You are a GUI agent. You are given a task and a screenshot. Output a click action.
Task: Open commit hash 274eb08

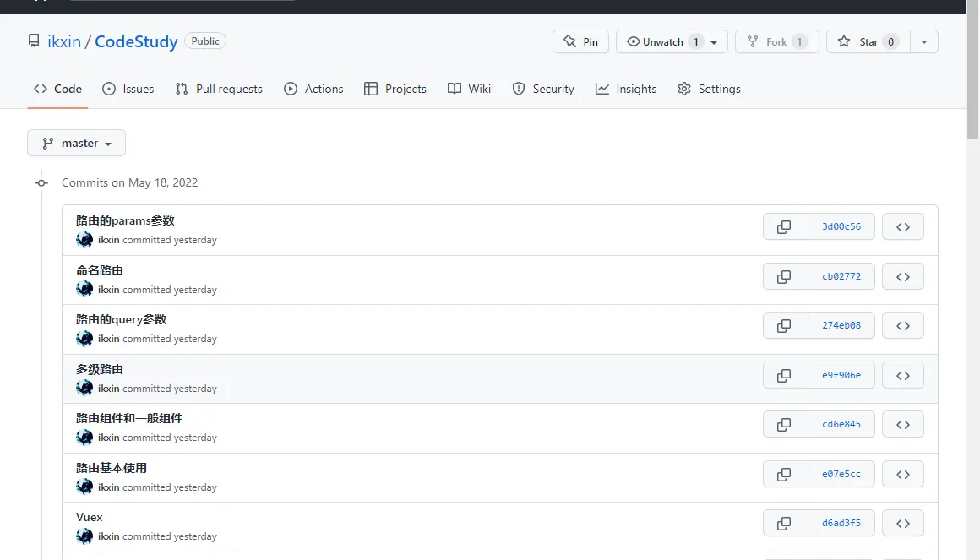point(841,326)
